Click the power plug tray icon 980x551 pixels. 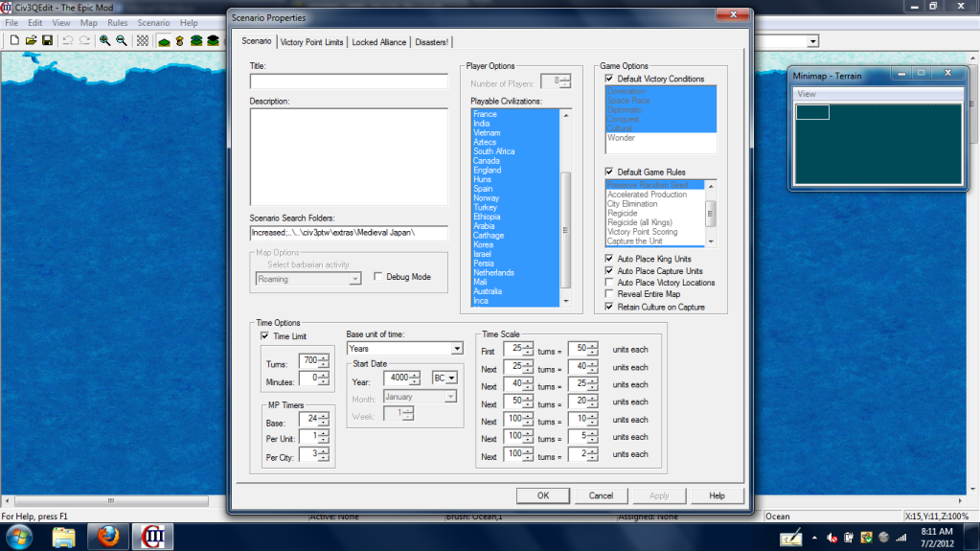pyautogui.click(x=849, y=538)
